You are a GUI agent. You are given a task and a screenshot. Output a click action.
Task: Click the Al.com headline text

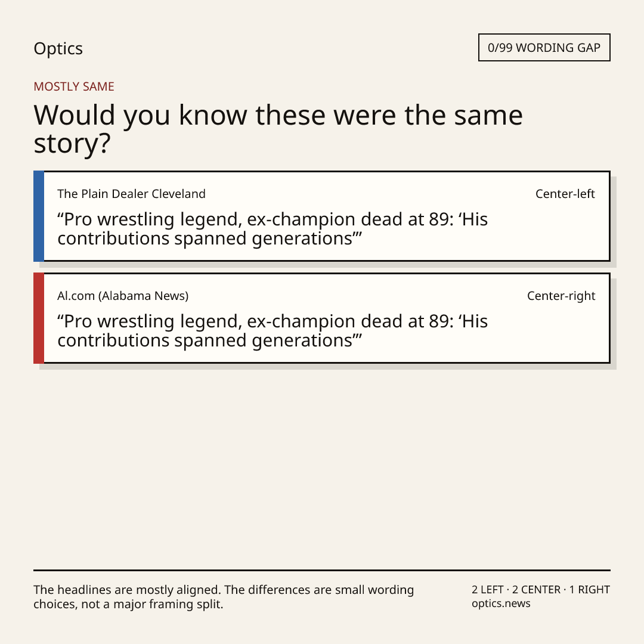273,330
